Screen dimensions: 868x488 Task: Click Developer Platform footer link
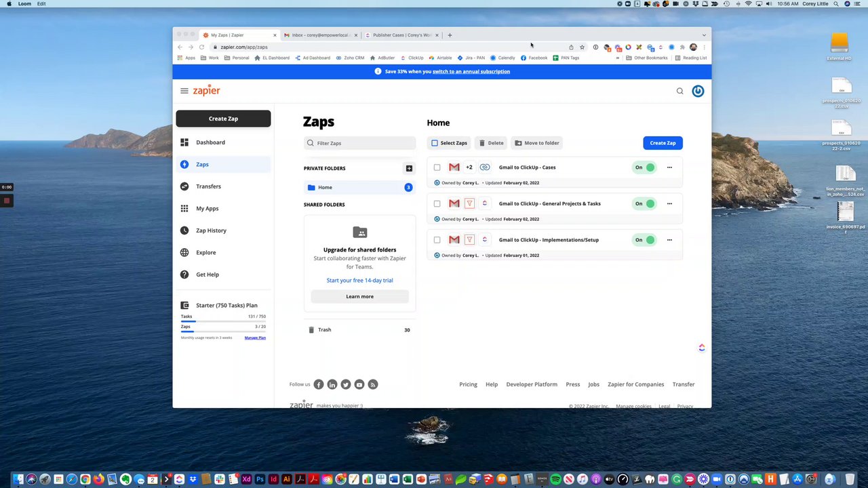[532, 384]
